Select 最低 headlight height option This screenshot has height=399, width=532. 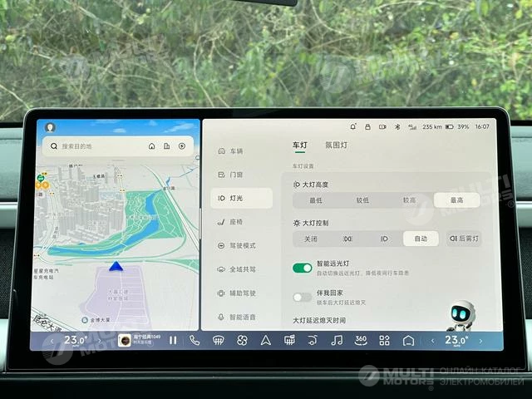point(316,200)
